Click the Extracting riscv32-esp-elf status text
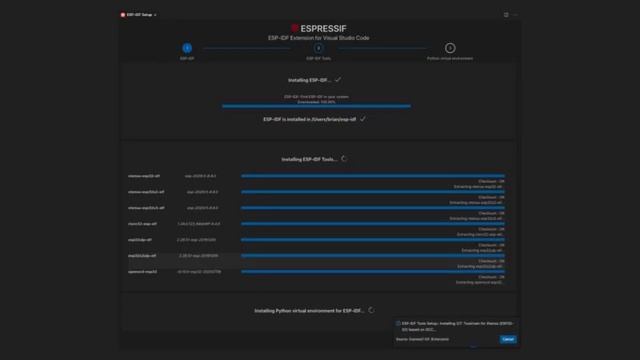 point(480,235)
